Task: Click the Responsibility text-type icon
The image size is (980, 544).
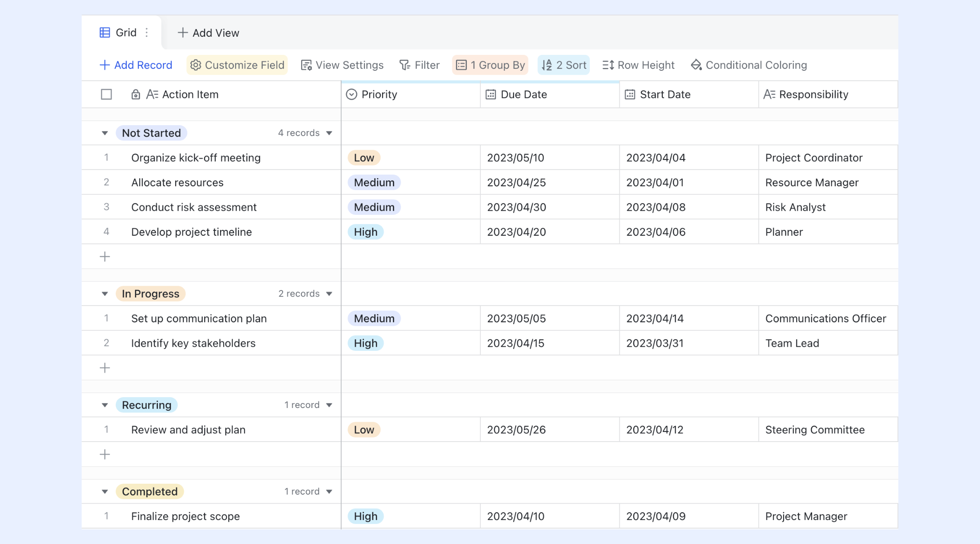Action: click(769, 94)
